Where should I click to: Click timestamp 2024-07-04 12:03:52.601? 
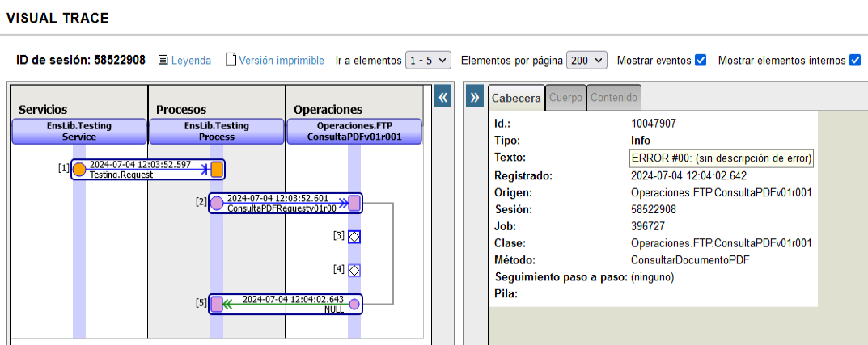coord(278,198)
